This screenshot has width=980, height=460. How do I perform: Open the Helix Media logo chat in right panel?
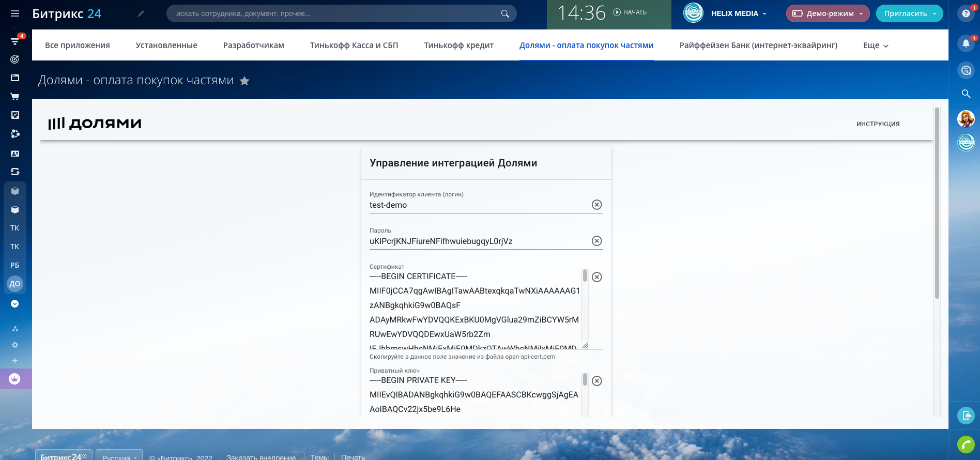coord(966,142)
